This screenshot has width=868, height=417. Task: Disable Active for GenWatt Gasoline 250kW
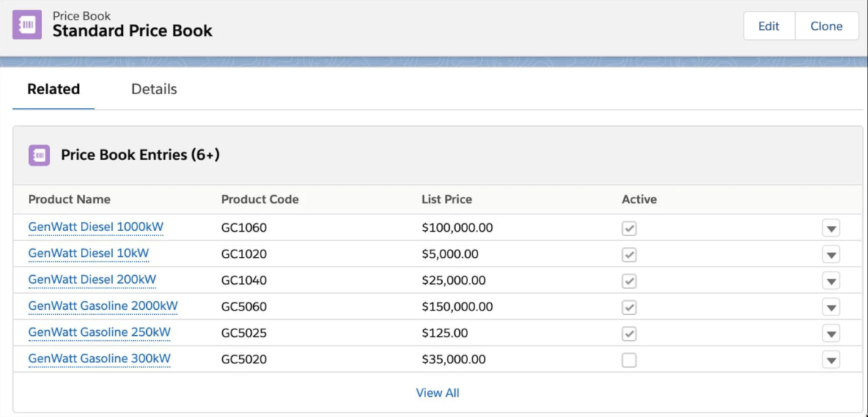(x=629, y=333)
